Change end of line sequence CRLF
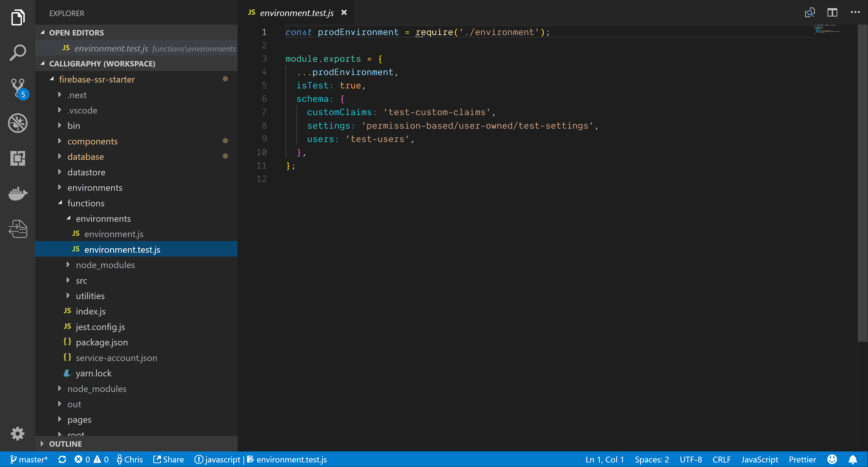The width and height of the screenshot is (868, 467). (722, 460)
